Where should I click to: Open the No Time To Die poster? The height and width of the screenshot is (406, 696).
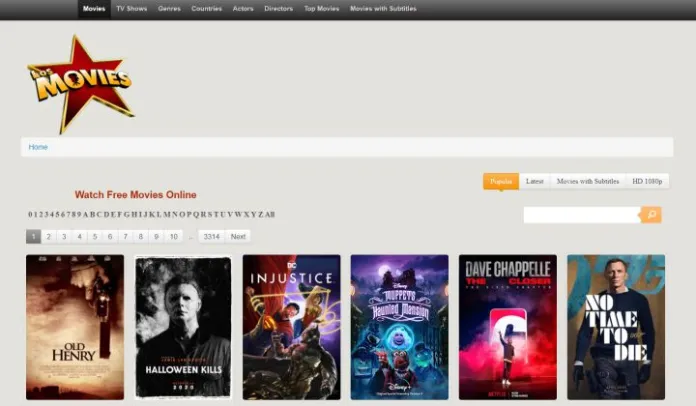[616, 327]
